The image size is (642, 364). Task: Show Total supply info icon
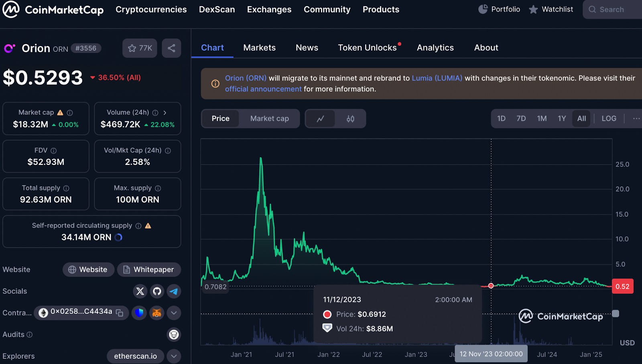coord(66,188)
